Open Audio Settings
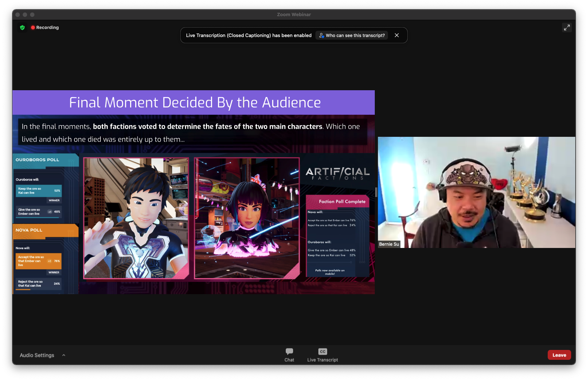Screen dimensions: 588x380 [37, 355]
